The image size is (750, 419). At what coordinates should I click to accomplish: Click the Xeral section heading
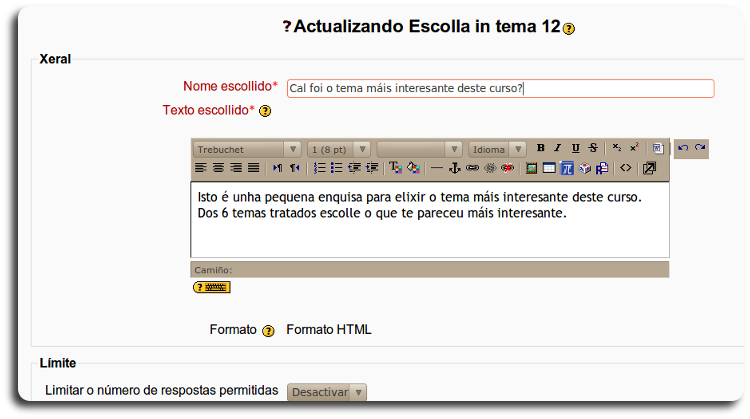(x=55, y=59)
